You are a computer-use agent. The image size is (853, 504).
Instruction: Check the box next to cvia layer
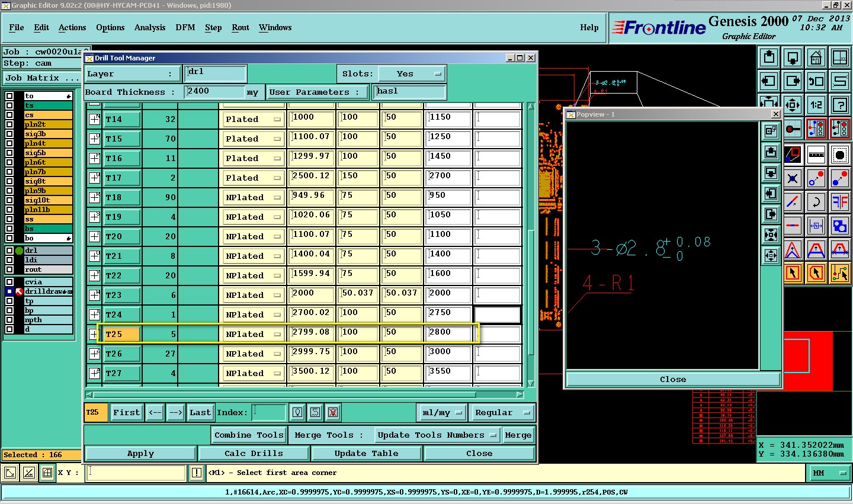(x=9, y=282)
